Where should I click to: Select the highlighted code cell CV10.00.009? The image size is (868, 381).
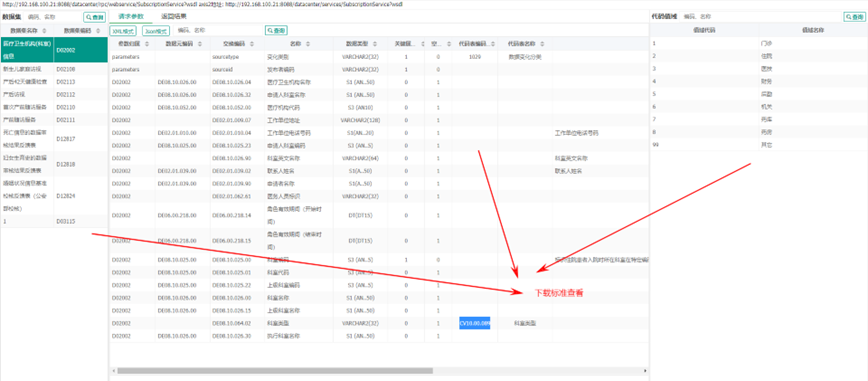point(474,323)
